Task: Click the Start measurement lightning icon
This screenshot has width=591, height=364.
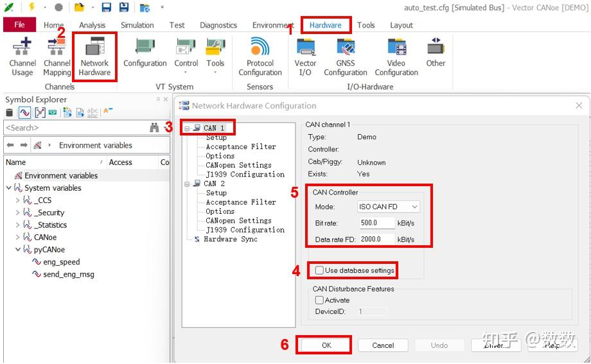Action: coord(31,7)
